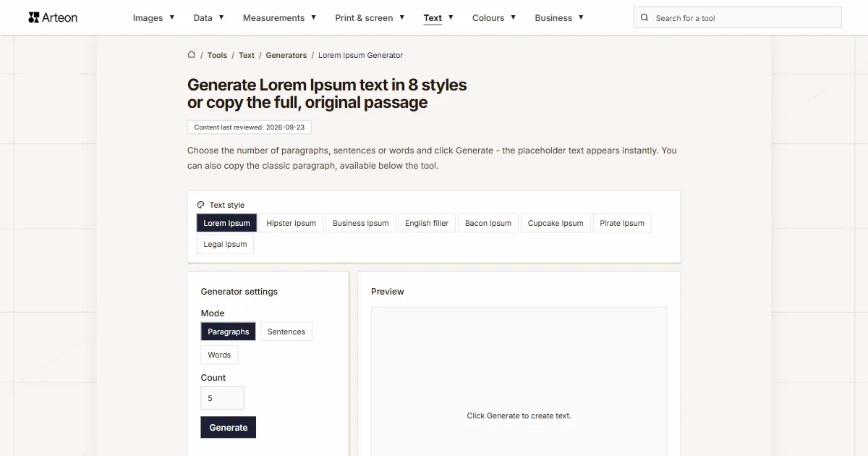
Task: Open the Print & screen menu
Action: coord(364,18)
